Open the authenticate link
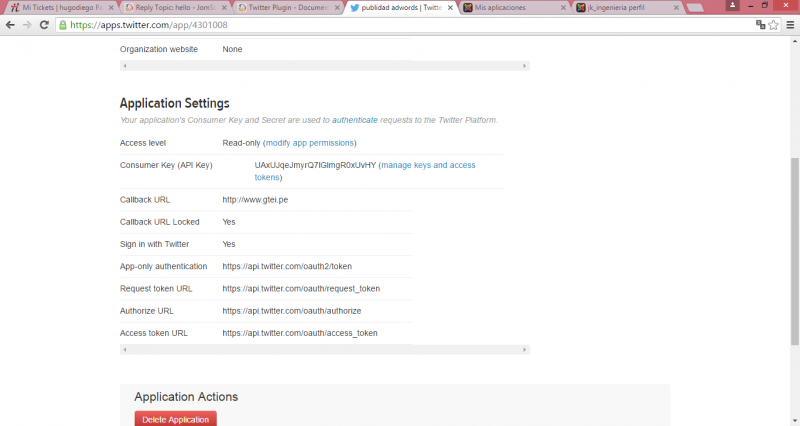The height and width of the screenshot is (426, 800). [355, 120]
